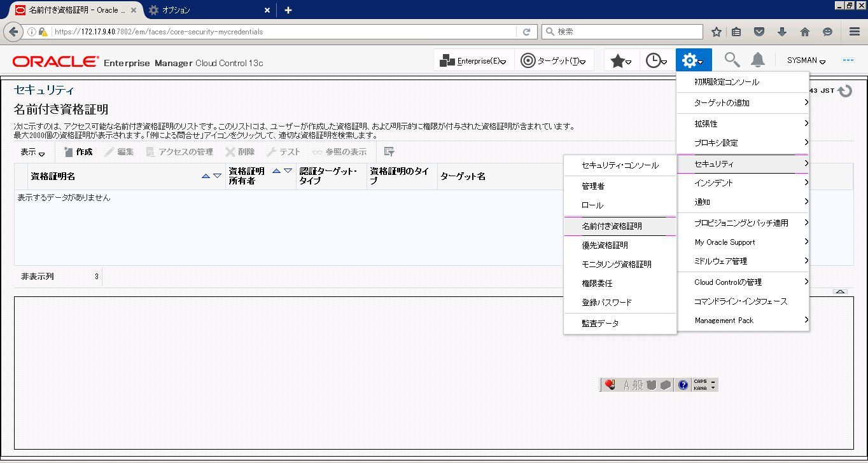Open the Favorites star menu
The image size is (868, 463).
pos(620,60)
